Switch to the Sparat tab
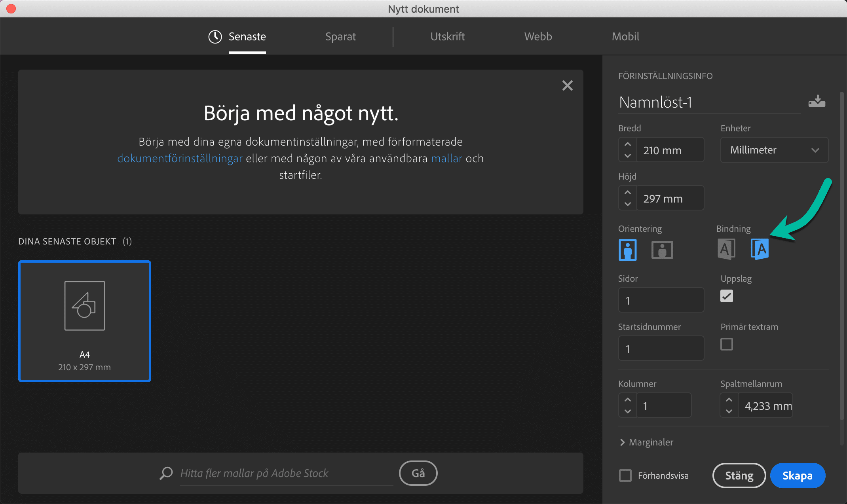This screenshot has width=847, height=504. (x=340, y=37)
